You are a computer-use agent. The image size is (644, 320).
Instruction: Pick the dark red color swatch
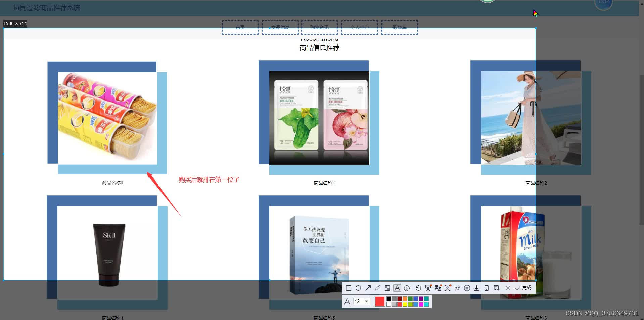[x=400, y=299]
